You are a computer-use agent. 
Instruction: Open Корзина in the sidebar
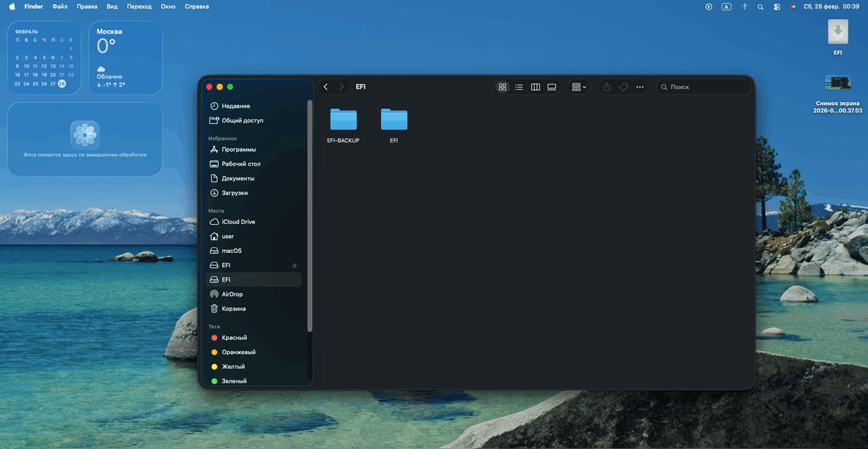tap(254, 309)
